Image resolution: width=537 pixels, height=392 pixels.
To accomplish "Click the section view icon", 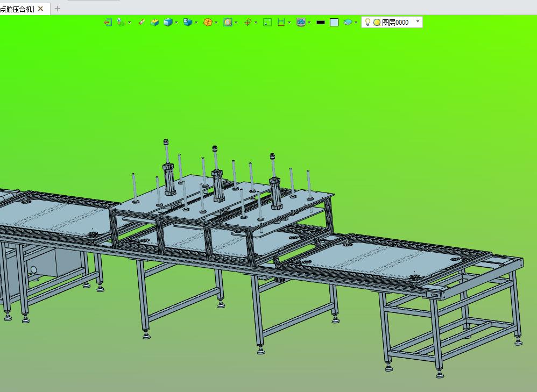I will tap(228, 22).
